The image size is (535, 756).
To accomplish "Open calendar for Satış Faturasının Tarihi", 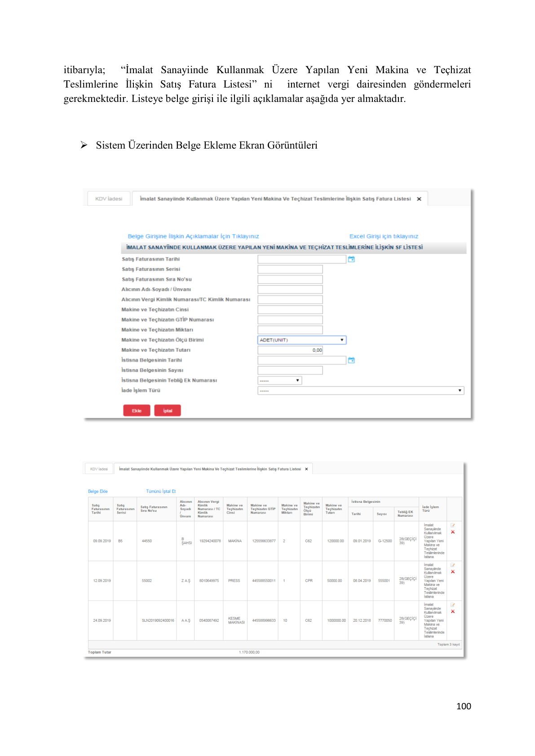I will click(351, 259).
